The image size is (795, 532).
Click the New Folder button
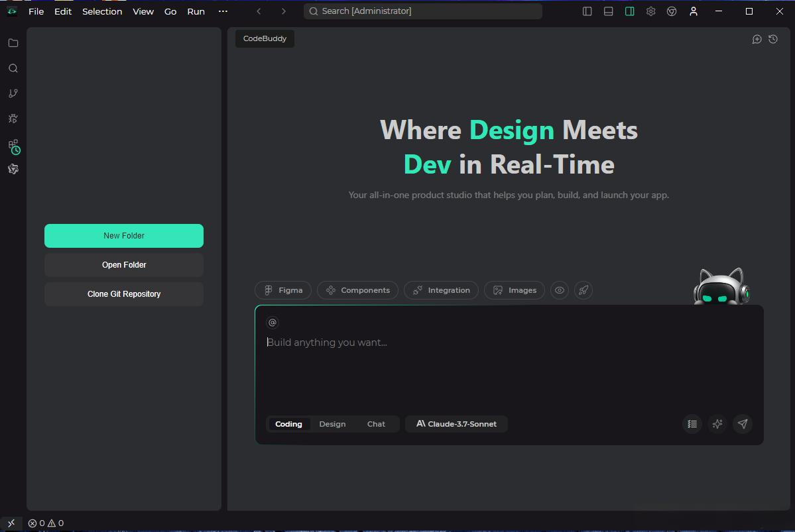click(124, 236)
